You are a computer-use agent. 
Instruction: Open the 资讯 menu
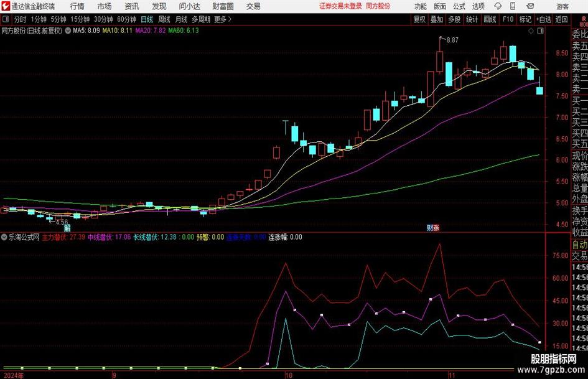(x=132, y=6)
